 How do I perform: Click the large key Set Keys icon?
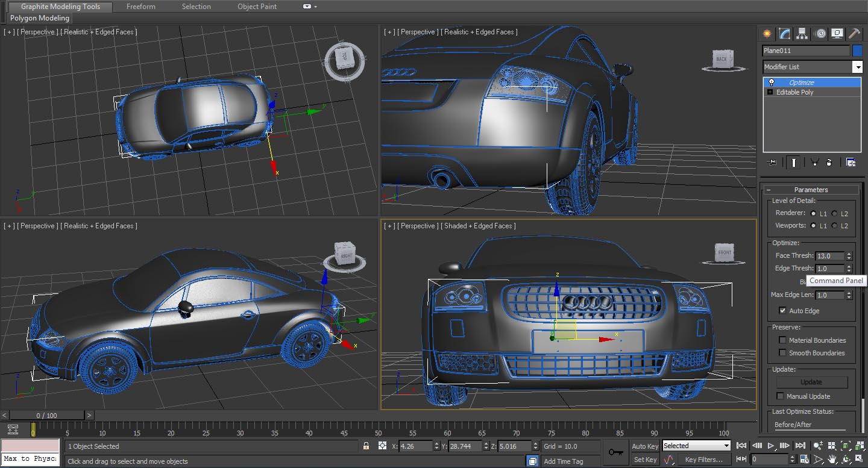616,452
